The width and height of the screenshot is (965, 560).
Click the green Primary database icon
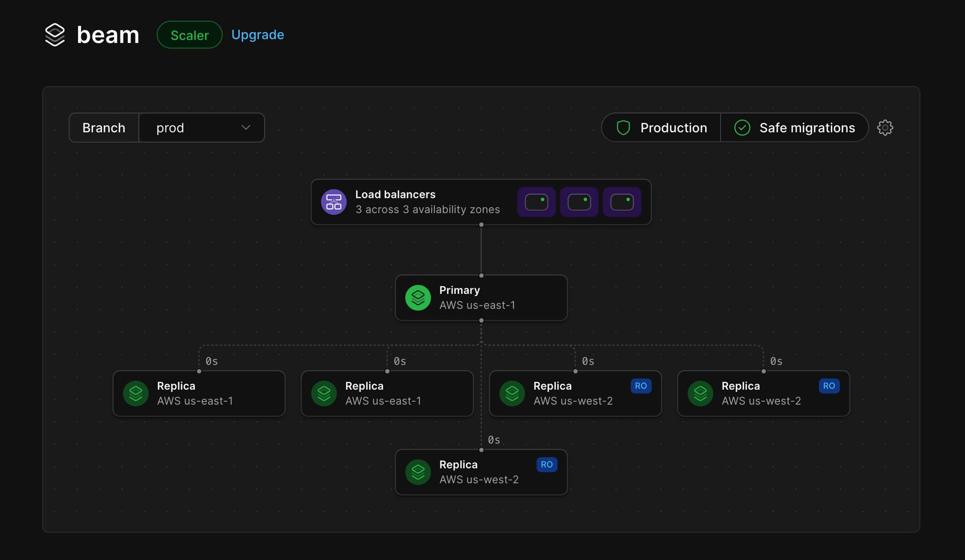coord(418,298)
